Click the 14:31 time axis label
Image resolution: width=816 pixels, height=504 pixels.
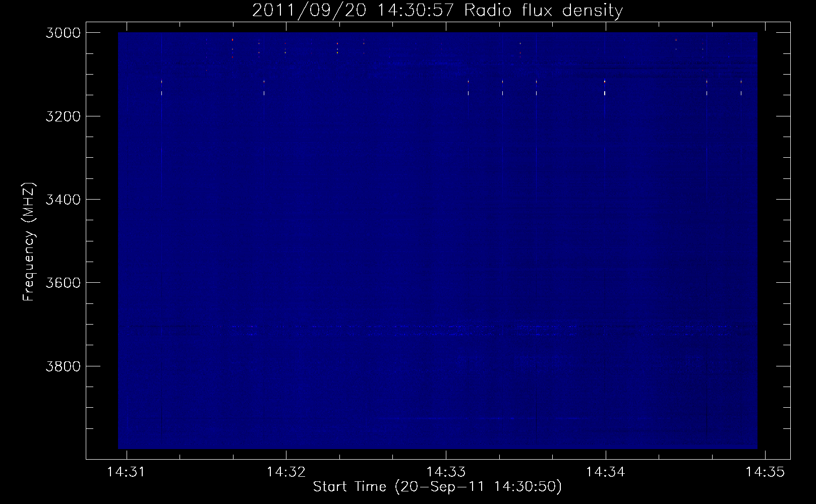click(x=126, y=472)
